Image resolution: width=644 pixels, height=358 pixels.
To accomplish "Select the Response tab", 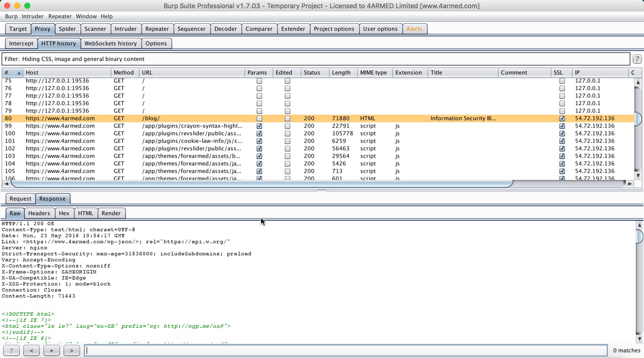I will click(52, 199).
